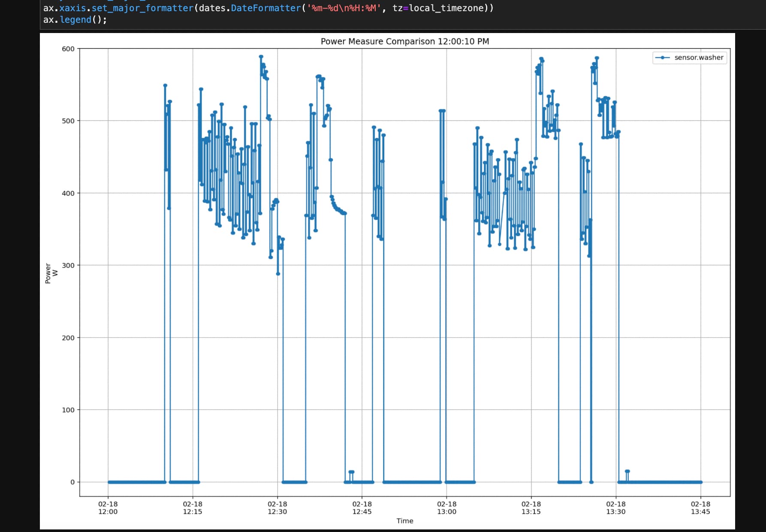Screen dimensions: 766x532
Task: Click the spike marker just before 13:30
Action: point(596,57)
